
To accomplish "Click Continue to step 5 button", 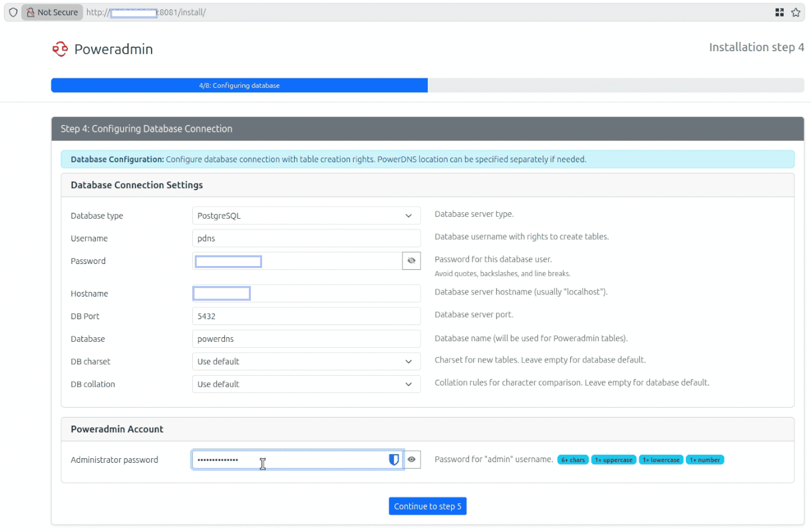I will pos(428,506).
